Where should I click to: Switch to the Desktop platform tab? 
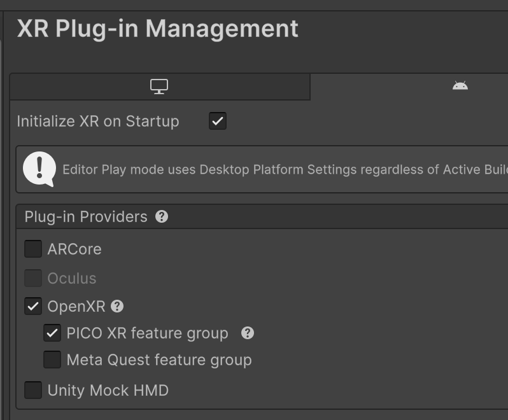(x=159, y=87)
